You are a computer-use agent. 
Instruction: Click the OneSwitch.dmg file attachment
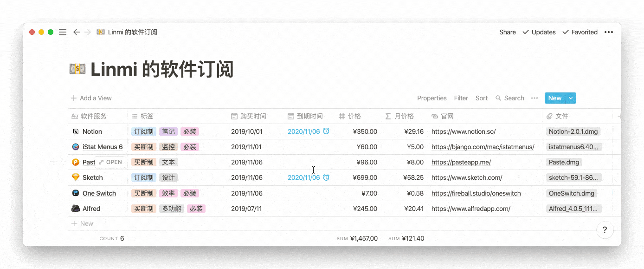coord(572,193)
